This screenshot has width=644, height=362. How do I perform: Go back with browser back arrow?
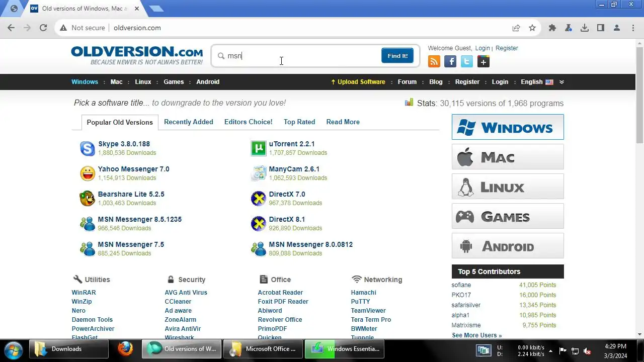click(11, 28)
